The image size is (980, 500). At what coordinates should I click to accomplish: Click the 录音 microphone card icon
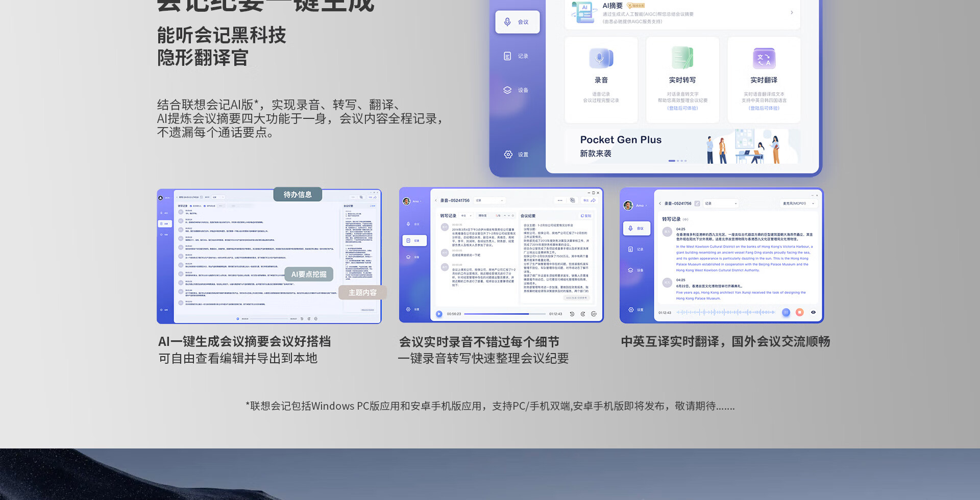coord(601,58)
